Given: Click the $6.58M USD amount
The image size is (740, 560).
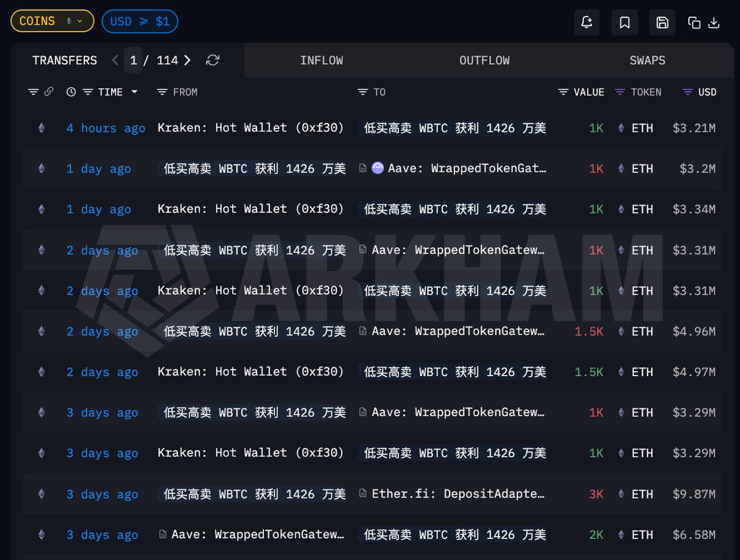Looking at the screenshot, I should tap(694, 535).
